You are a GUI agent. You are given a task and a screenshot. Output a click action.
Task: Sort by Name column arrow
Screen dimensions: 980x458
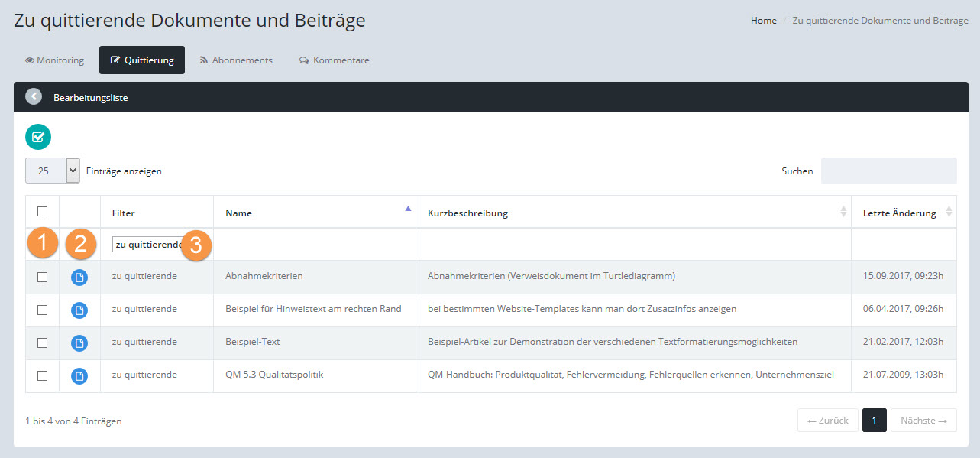pos(407,209)
